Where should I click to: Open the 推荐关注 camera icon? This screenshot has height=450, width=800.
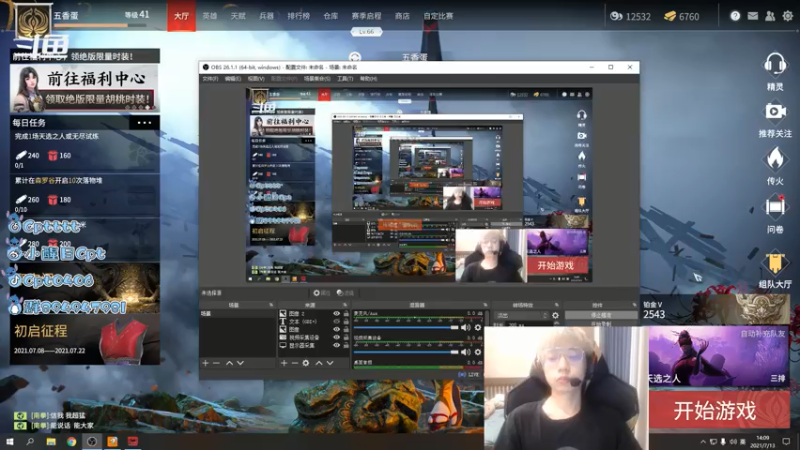coord(774,111)
